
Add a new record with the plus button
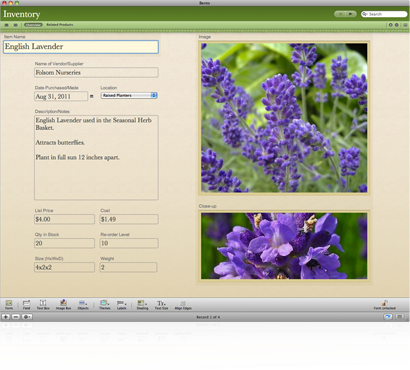[6, 317]
